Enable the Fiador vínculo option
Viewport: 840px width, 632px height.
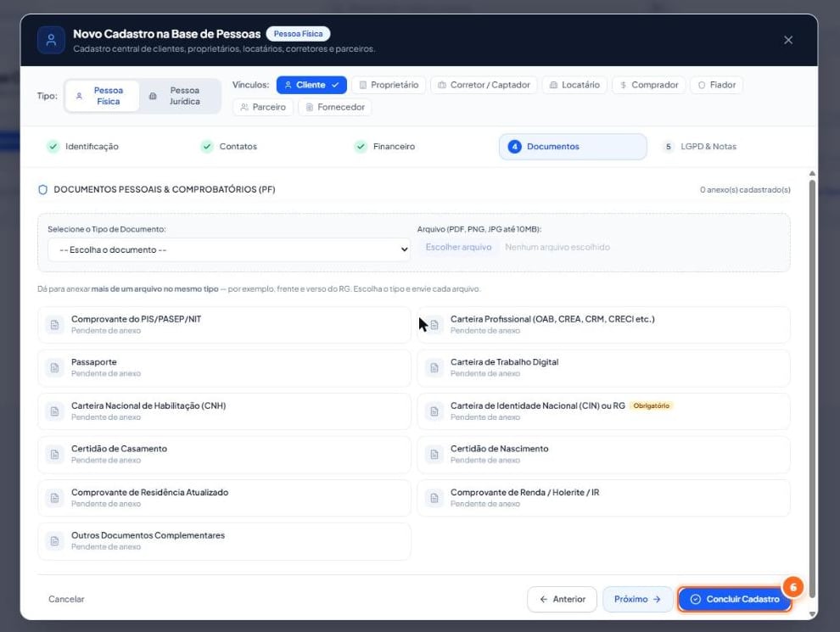coord(717,85)
